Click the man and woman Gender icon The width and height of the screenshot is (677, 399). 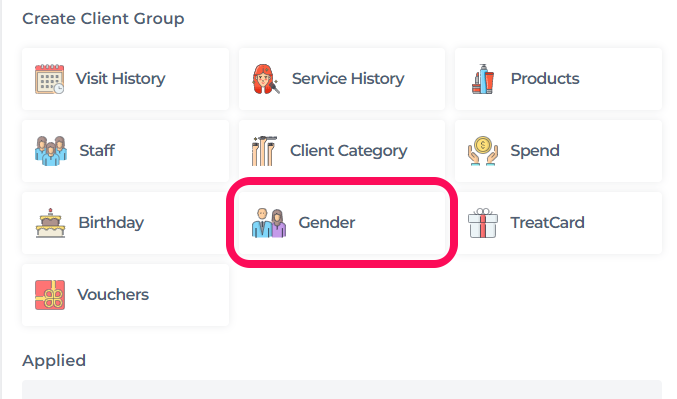pyautogui.click(x=269, y=223)
